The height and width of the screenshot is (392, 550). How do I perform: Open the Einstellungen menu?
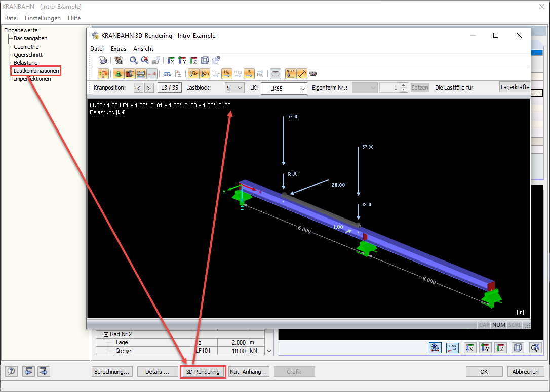pyautogui.click(x=43, y=18)
